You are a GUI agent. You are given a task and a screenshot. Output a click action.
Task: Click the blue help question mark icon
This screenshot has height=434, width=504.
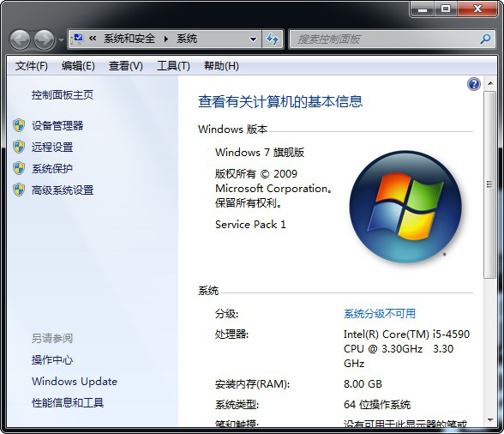[x=474, y=84]
